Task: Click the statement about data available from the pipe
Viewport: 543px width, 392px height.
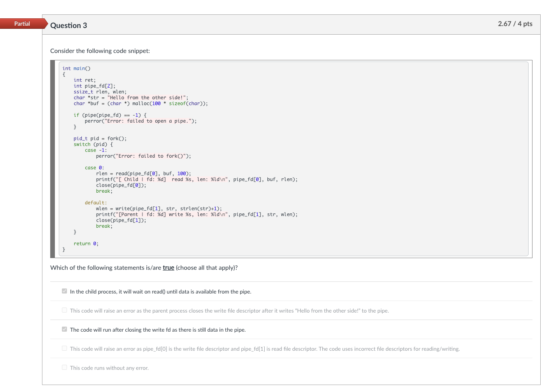Action: (160, 291)
